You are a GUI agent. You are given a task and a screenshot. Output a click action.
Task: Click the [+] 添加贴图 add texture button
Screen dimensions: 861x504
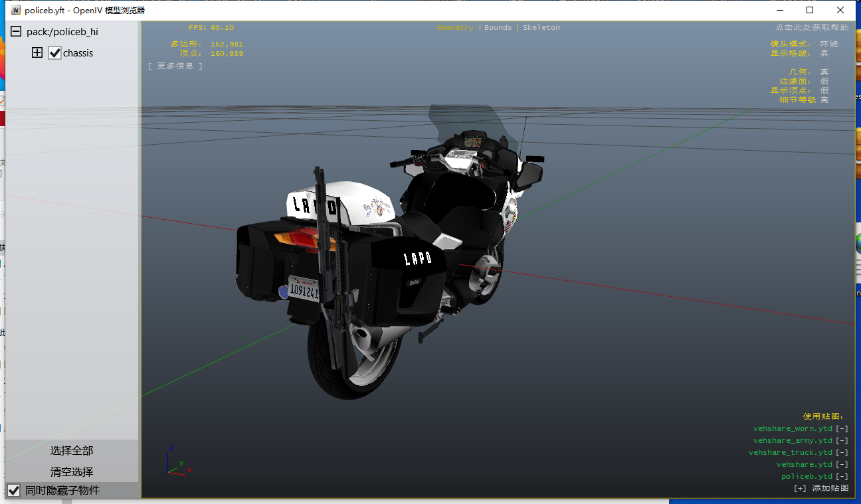coord(821,489)
